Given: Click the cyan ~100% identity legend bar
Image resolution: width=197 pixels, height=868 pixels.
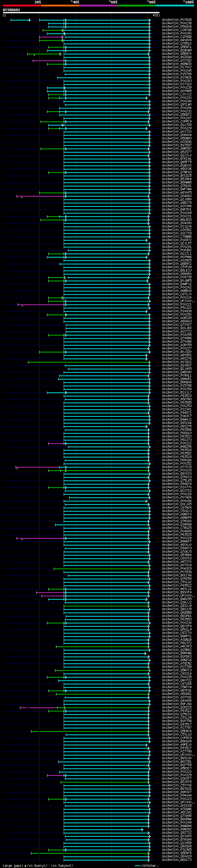Looking at the screenshot, I should click(x=175, y=6).
